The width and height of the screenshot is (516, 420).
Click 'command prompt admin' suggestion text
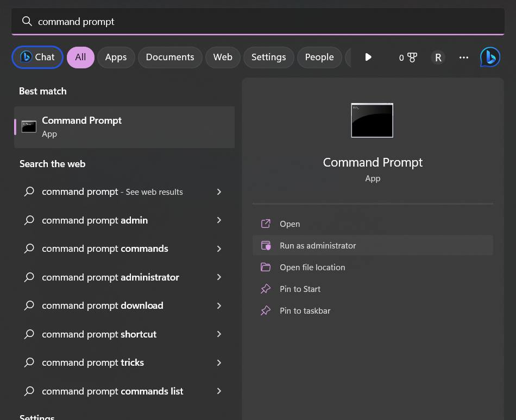[95, 220]
